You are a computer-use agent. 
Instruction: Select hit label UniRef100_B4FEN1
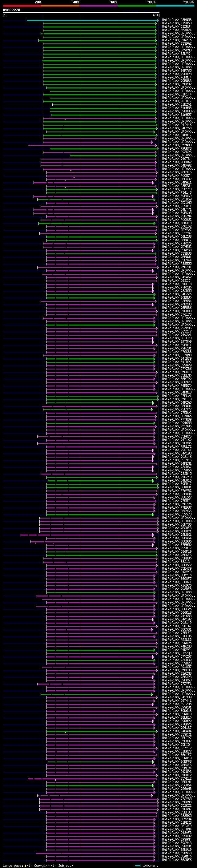[x=177, y=464]
